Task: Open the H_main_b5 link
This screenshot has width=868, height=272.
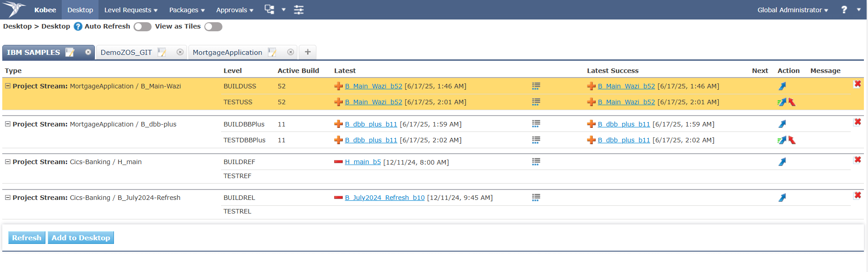Action: point(363,162)
